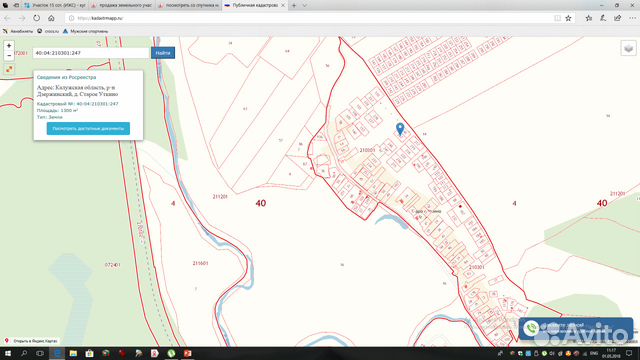Click the browser forward arrow
This screenshot has width=640, height=360.
tap(22, 18)
